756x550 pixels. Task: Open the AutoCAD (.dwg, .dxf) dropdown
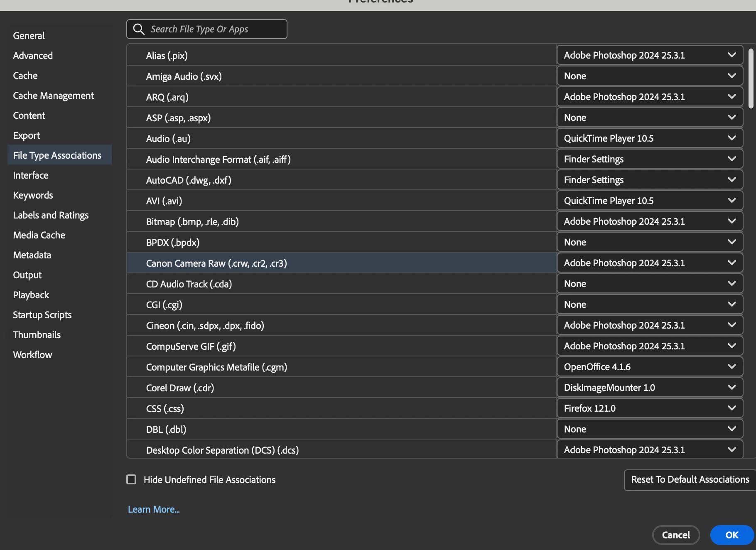[x=650, y=180]
